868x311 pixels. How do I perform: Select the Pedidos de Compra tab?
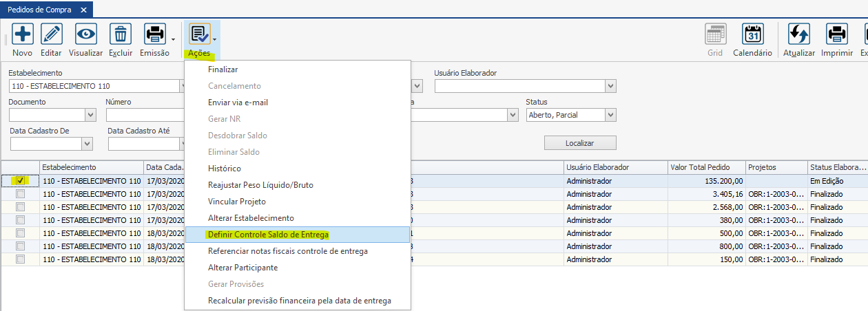tap(39, 10)
